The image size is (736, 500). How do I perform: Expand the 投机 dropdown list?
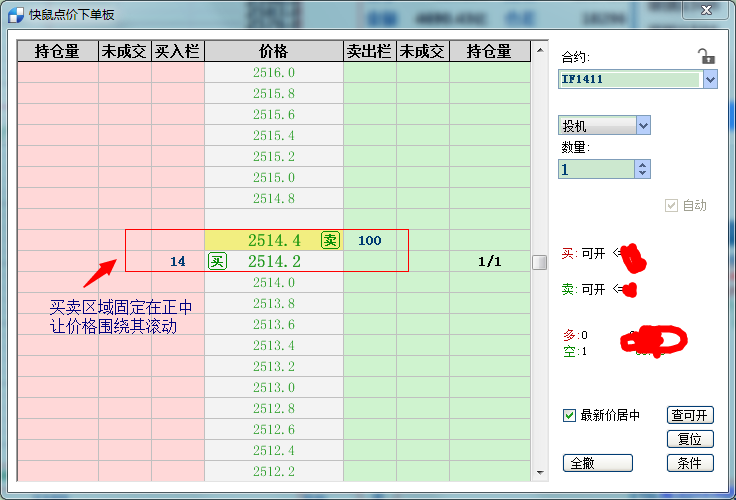point(643,125)
